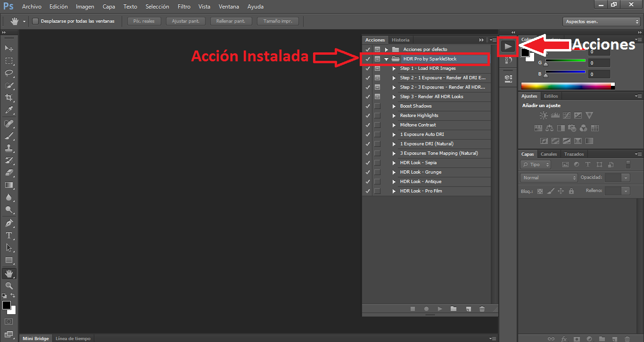Click the begin recording circle in Actions panel

pyautogui.click(x=426, y=309)
